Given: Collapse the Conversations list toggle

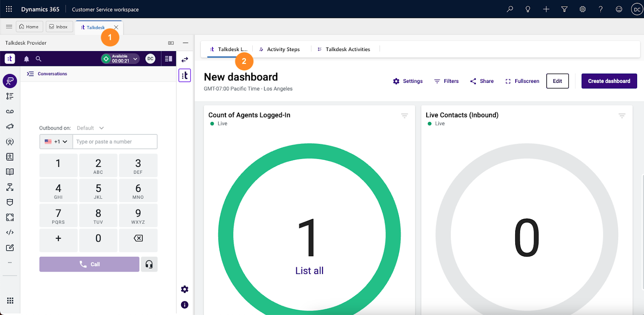Looking at the screenshot, I should click(x=30, y=74).
